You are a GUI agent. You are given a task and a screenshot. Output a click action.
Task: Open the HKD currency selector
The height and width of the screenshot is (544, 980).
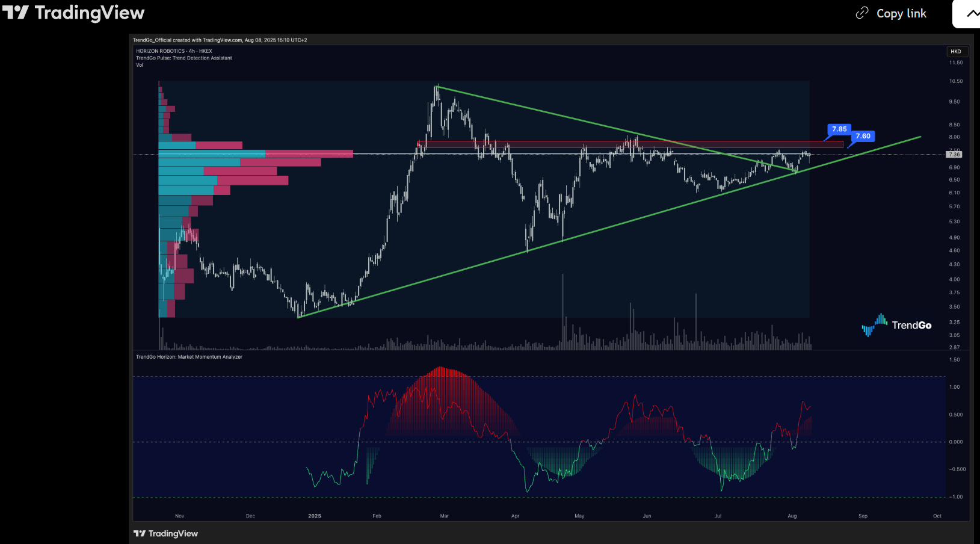point(956,52)
